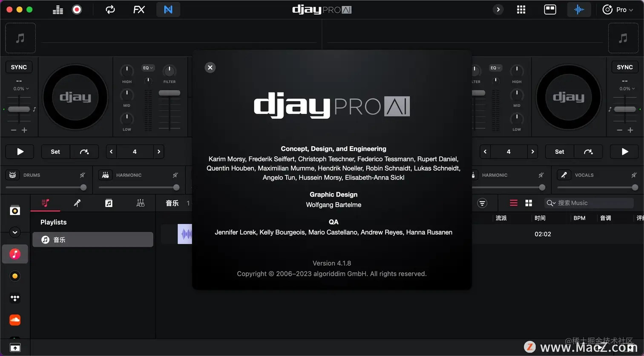Play the left deck

[x=20, y=151]
